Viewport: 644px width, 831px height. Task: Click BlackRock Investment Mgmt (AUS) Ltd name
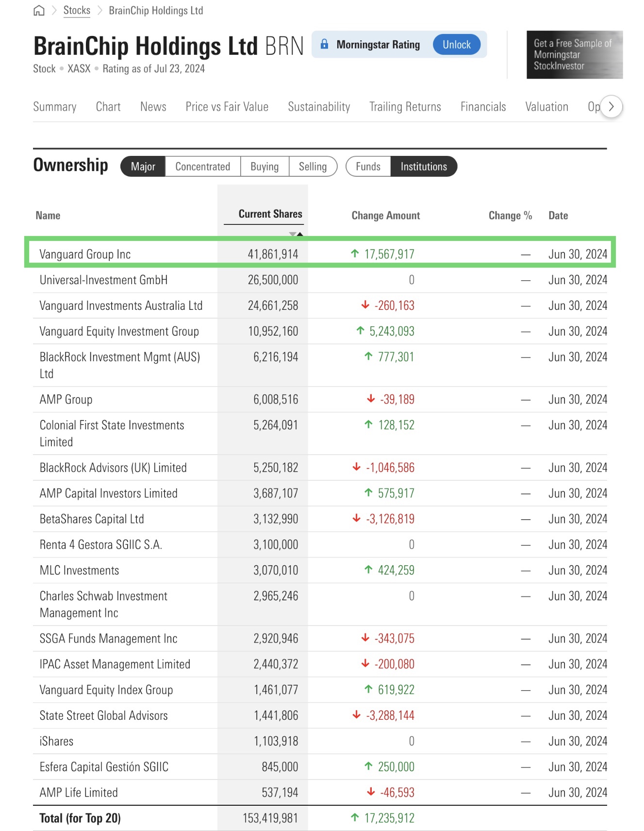120,365
